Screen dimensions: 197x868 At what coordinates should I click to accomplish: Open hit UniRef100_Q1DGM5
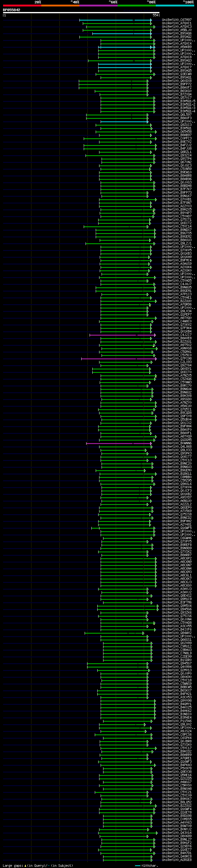pos(177,440)
